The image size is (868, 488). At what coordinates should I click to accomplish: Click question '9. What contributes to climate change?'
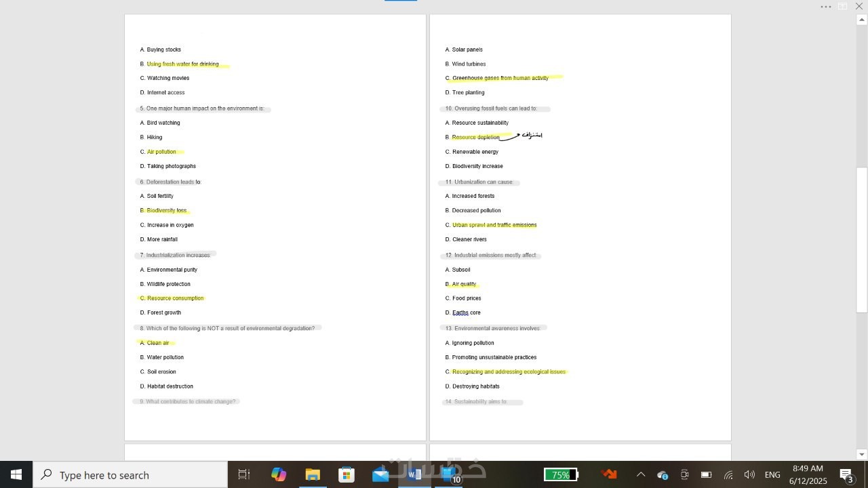point(188,401)
